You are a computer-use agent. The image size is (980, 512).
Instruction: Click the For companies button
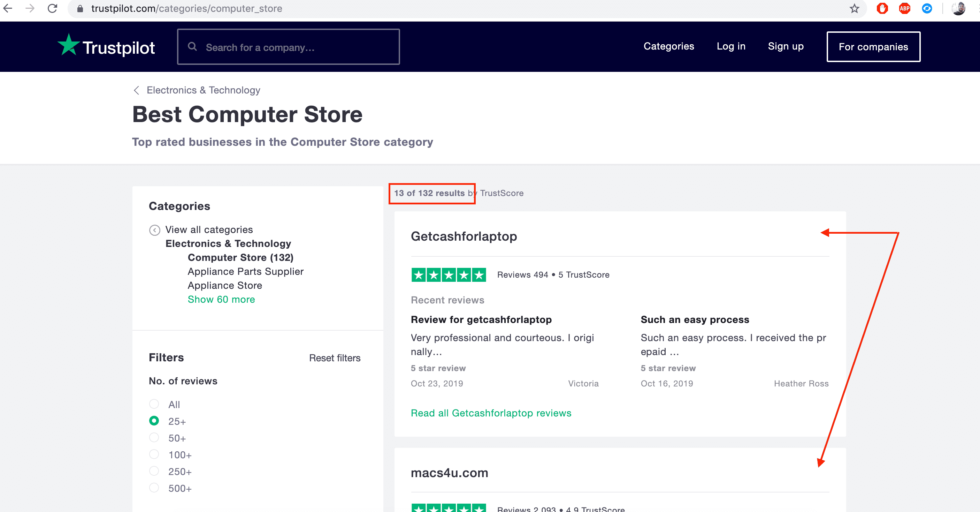pos(873,46)
